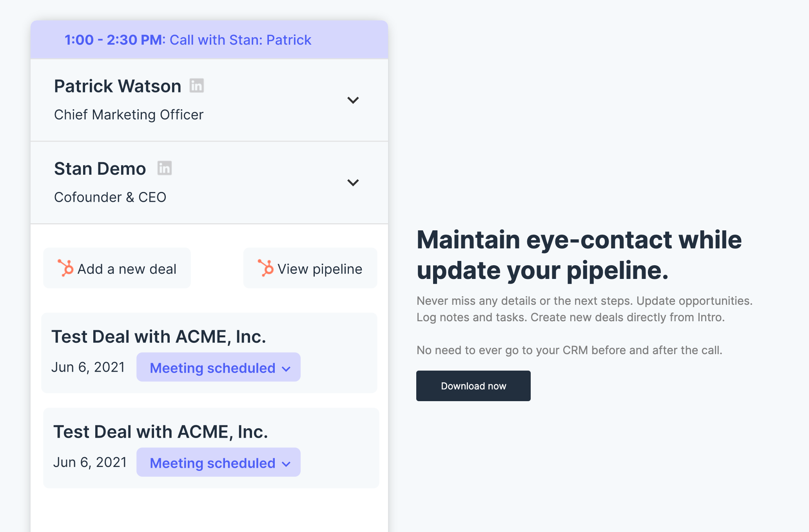Expand Patrick Watson's contact details chevron
This screenshot has width=809, height=532.
click(x=353, y=100)
